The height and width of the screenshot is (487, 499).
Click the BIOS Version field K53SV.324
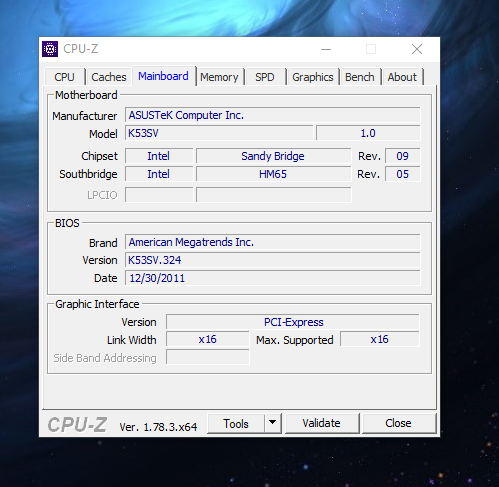click(x=273, y=260)
